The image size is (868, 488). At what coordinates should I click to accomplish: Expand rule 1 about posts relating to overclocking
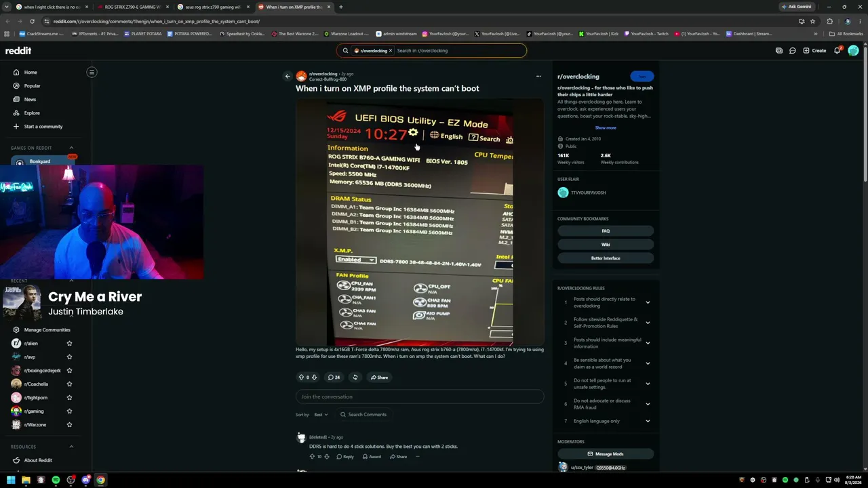(648, 302)
